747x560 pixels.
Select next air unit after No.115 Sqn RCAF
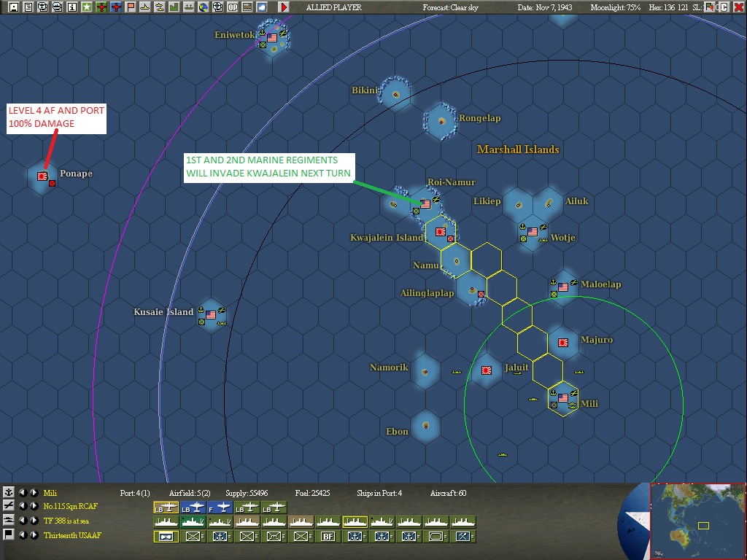point(34,506)
